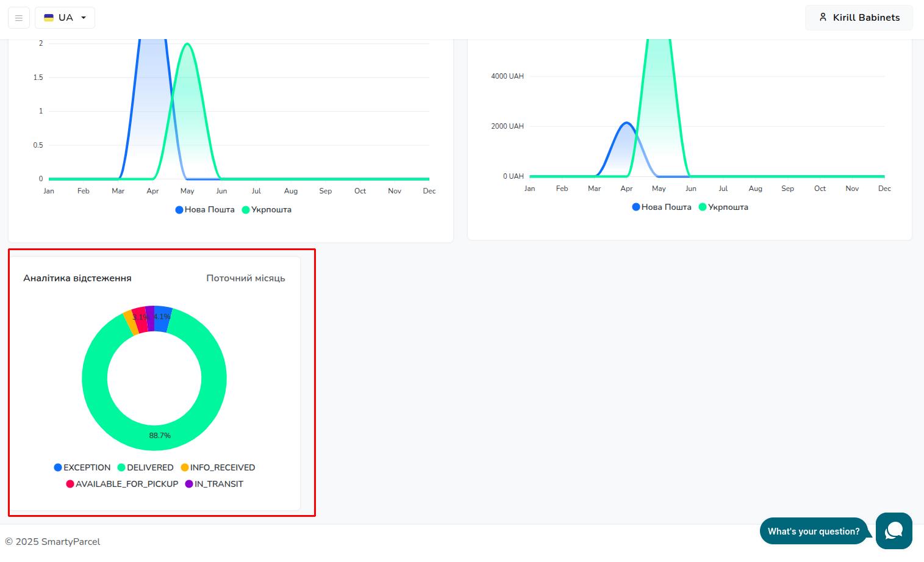Toggle IN_TRANSIT legend item
The image size is (924, 562).
[214, 484]
